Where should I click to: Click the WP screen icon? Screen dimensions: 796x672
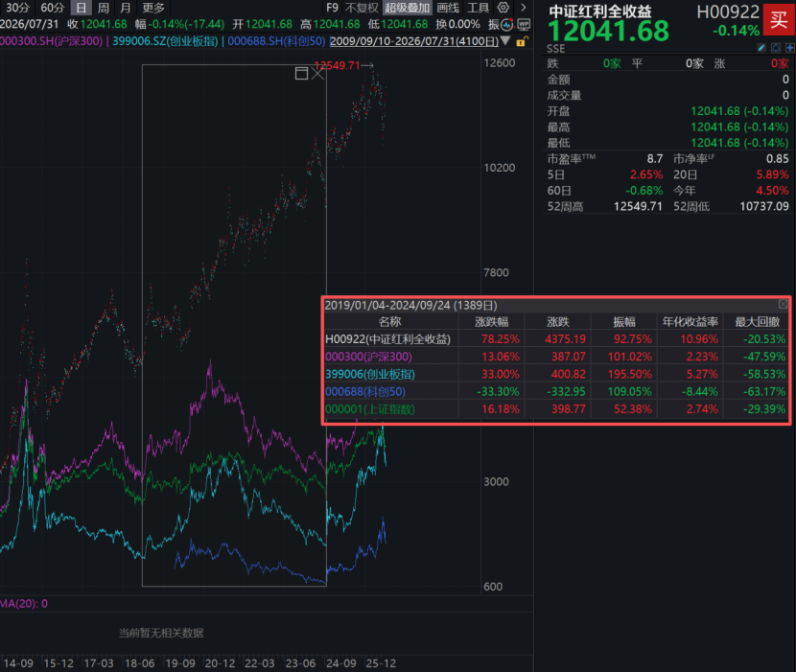[524, 24]
